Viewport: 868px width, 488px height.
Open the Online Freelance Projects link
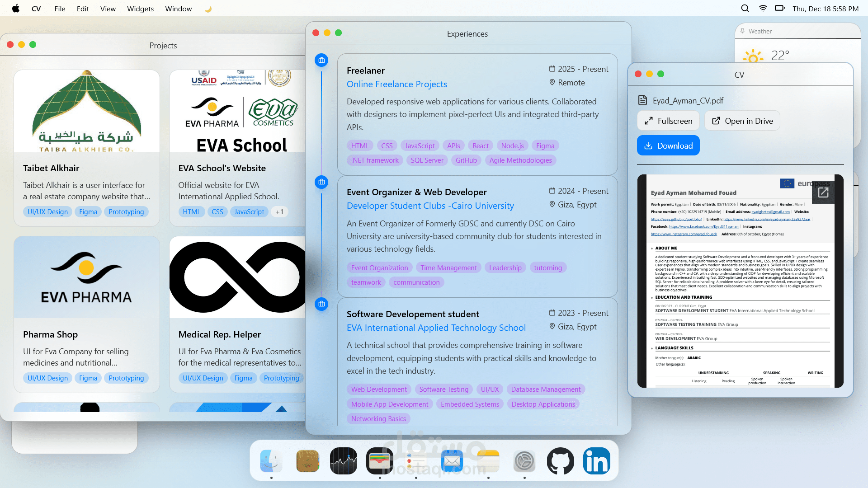(396, 84)
